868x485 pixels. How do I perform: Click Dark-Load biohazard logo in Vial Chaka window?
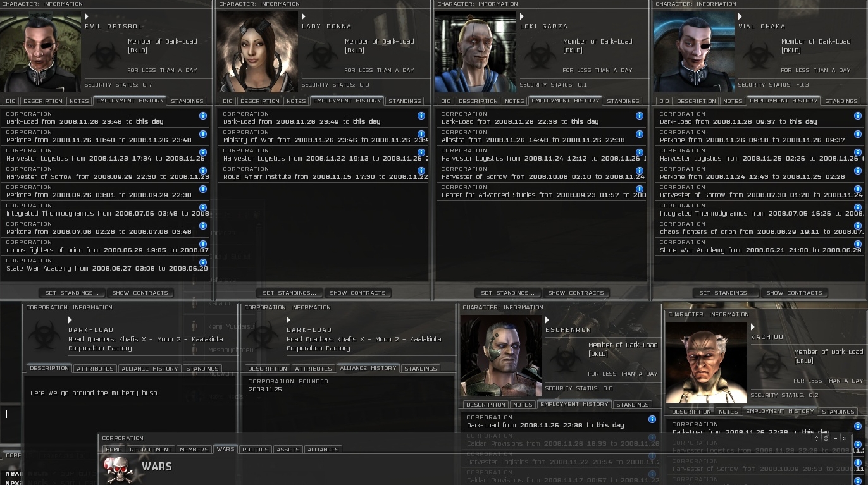pos(759,57)
